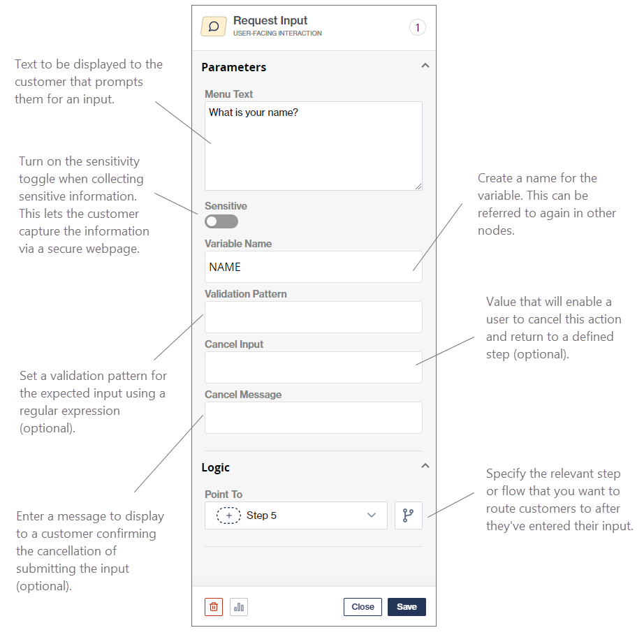The image size is (644, 644).
Task: Save the Request Input settings
Action: pos(407,606)
